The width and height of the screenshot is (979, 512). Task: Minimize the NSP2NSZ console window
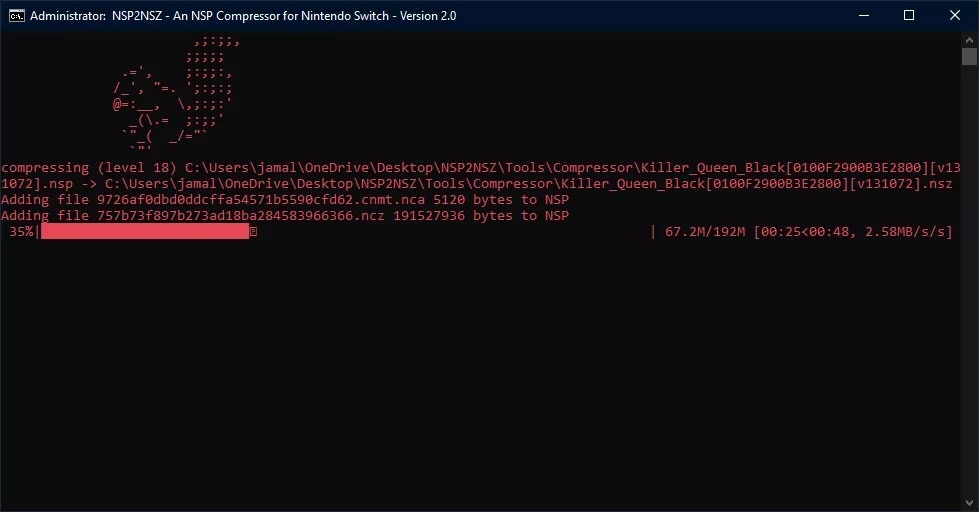pyautogui.click(x=863, y=15)
